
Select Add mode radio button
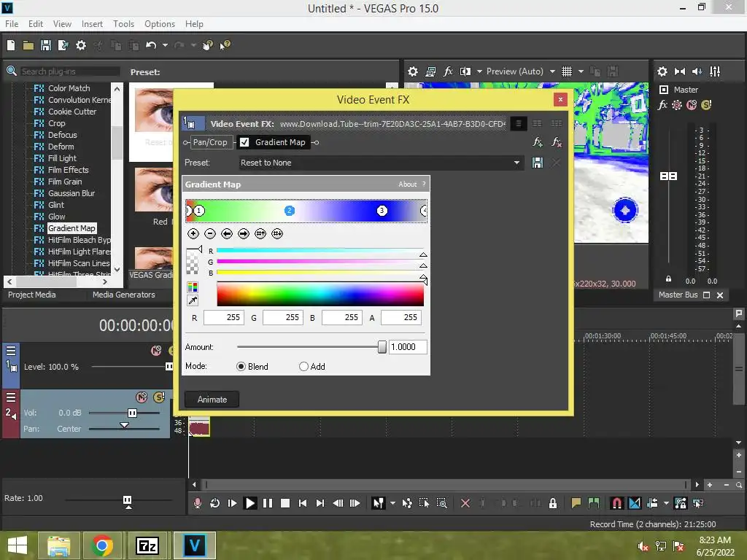[303, 367]
